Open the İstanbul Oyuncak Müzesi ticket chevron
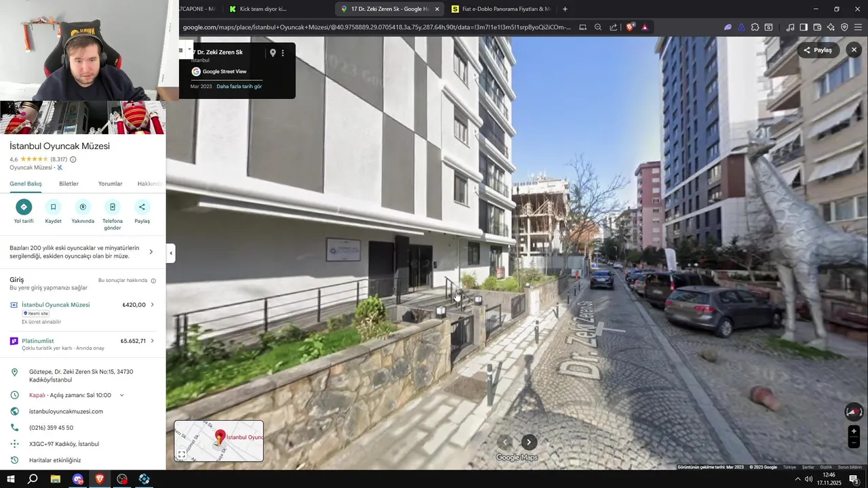Viewport: 868px width, 488px height. point(152,305)
